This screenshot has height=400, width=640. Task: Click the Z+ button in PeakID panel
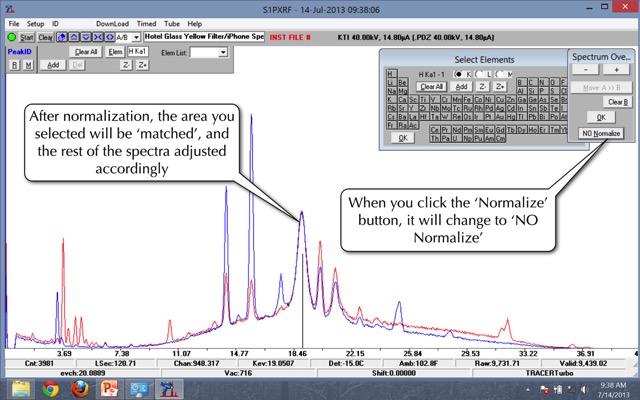click(142, 64)
